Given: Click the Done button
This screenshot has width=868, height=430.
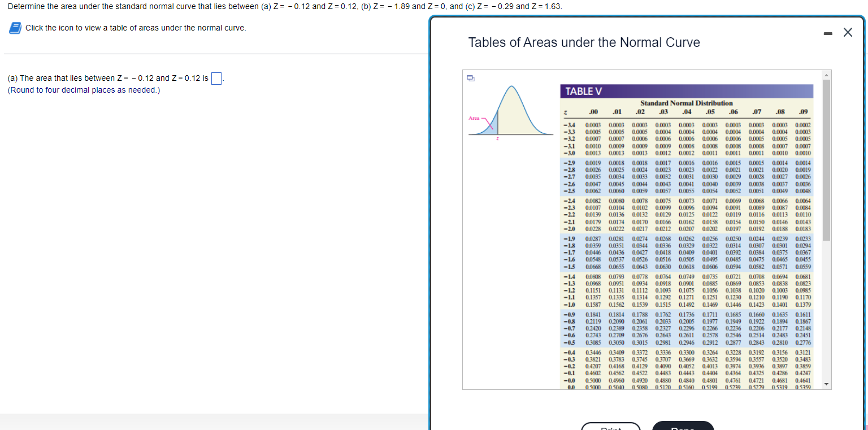Looking at the screenshot, I should tap(683, 427).
